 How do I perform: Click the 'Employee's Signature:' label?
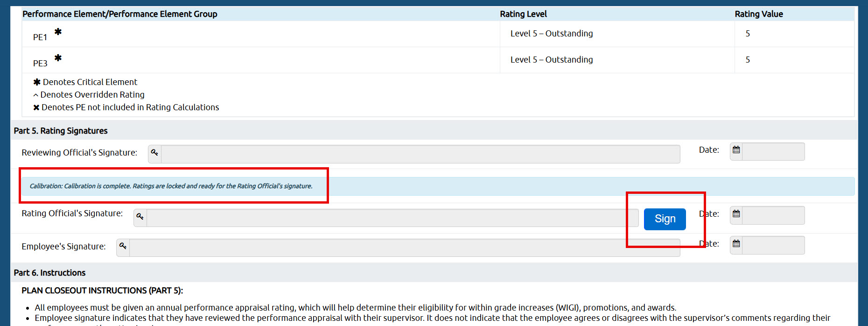coord(63,247)
